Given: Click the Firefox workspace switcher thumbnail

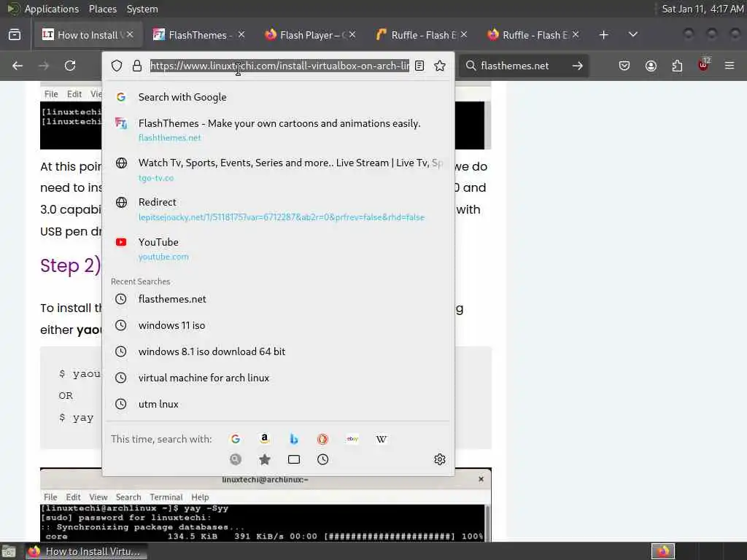Looking at the screenshot, I should click(663, 551).
